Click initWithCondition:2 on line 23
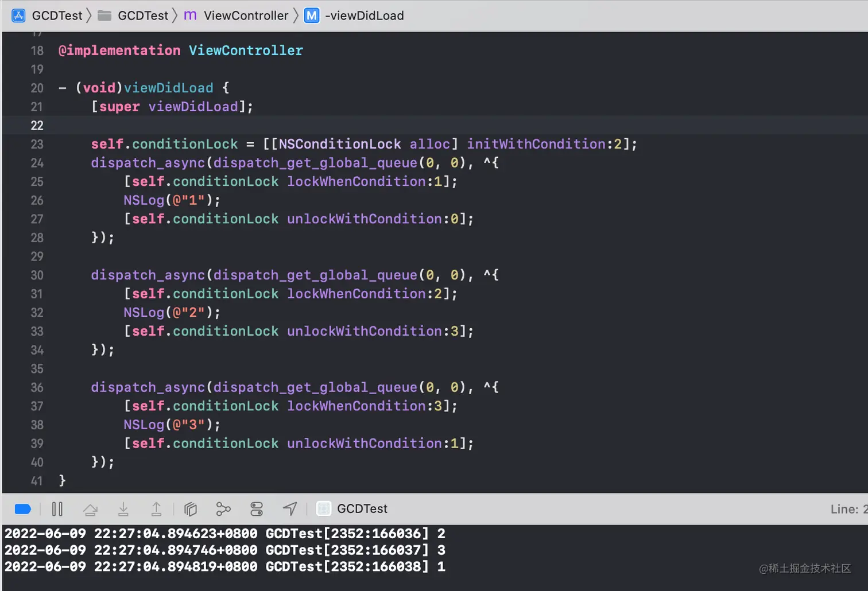This screenshot has height=591, width=868. click(x=544, y=144)
